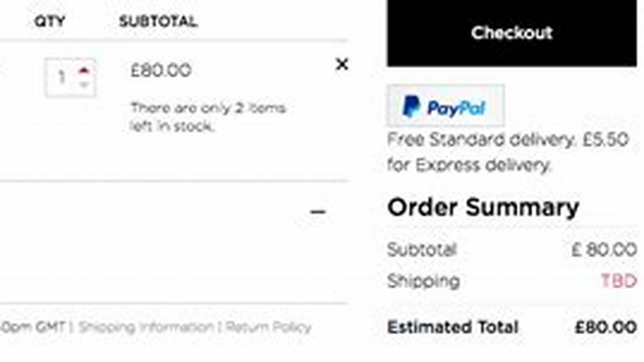Toggle PayPal as the payment method
Screen dimensions: 644x362
(445, 105)
